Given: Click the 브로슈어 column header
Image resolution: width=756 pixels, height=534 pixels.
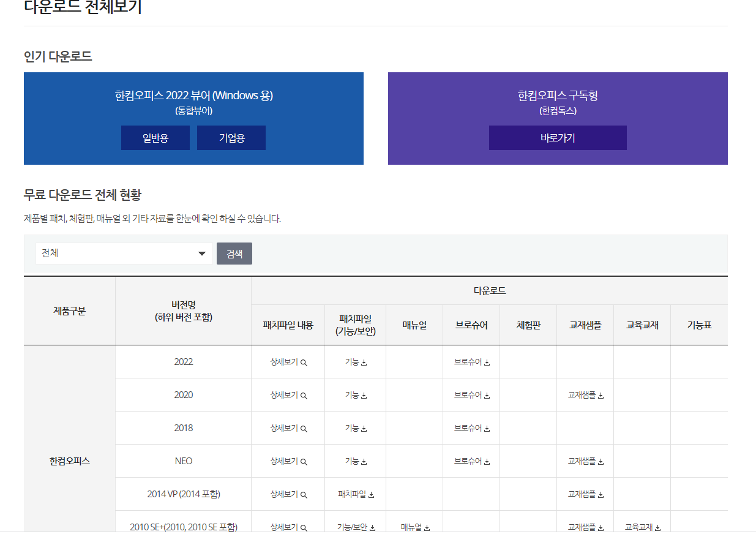Looking at the screenshot, I should pyautogui.click(x=471, y=325).
